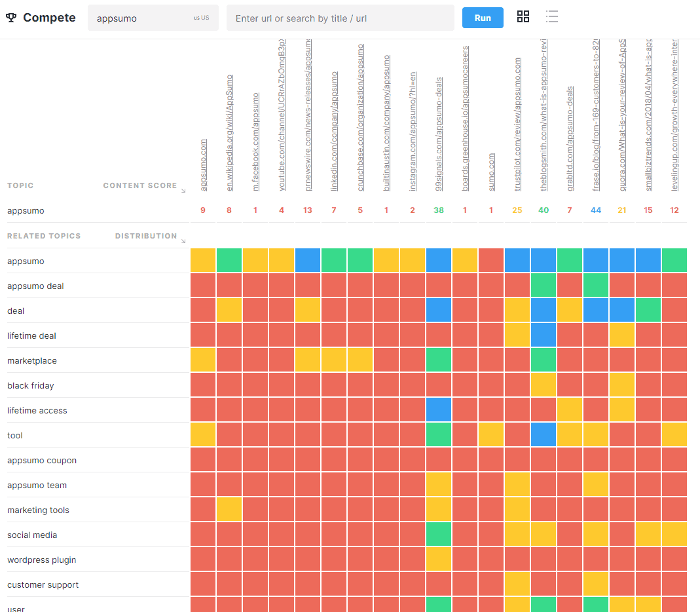The width and height of the screenshot is (700, 612).
Task: Open the levelingup.com column link
Action: point(674,115)
